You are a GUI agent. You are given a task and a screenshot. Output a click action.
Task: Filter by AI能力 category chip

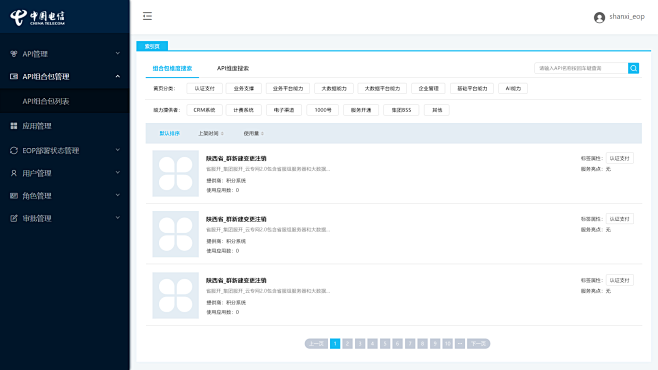pos(513,89)
